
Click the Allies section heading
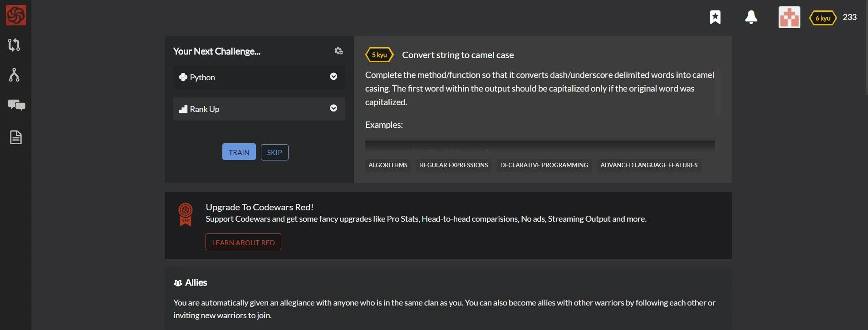[196, 282]
